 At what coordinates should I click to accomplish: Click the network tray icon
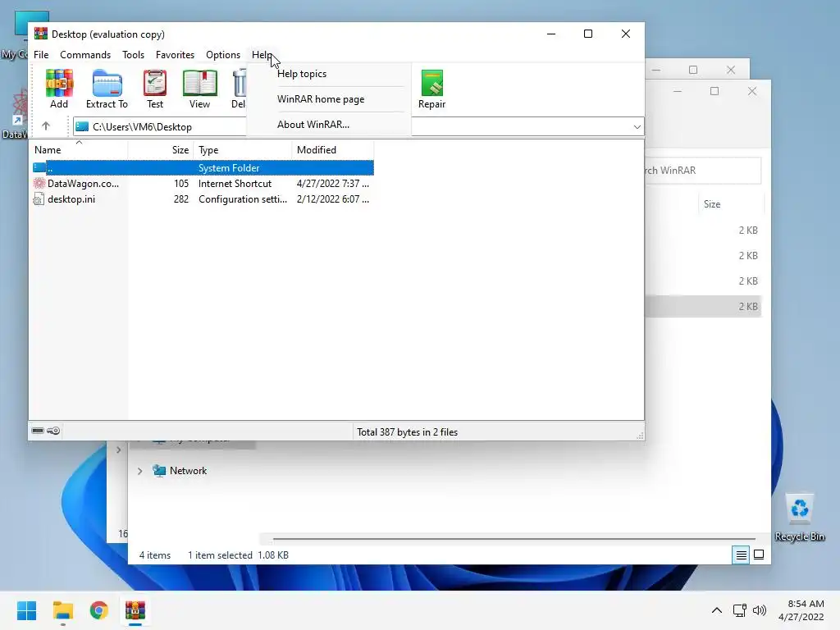tap(740, 610)
